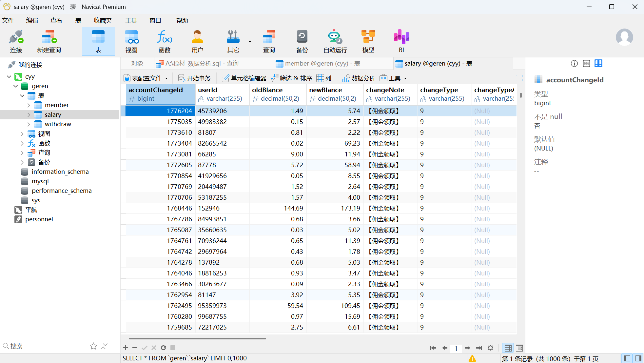Toggle the right information pane button
This screenshot has height=363, width=644.
[x=638, y=358]
